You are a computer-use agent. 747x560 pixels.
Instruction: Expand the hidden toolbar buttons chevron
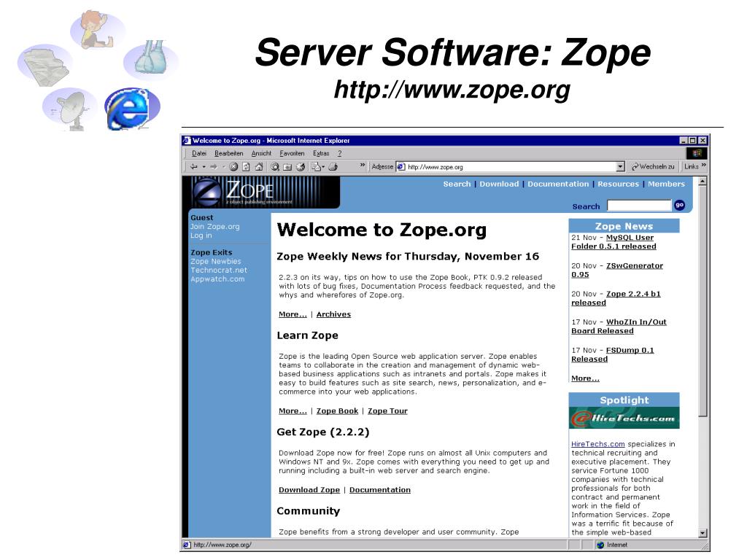point(363,166)
